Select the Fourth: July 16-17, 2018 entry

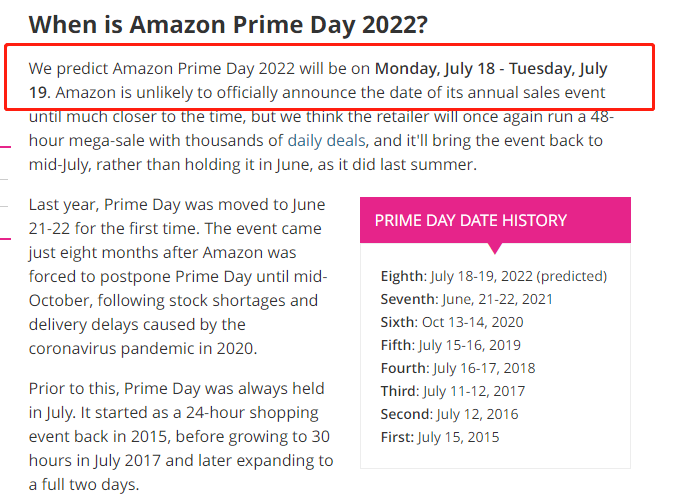(x=458, y=368)
